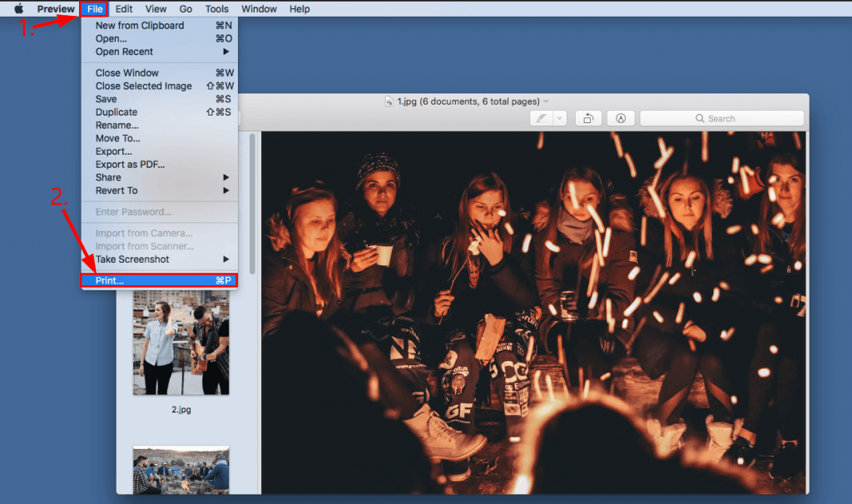Choose New from Clipboard
852x504 pixels.
[160, 26]
